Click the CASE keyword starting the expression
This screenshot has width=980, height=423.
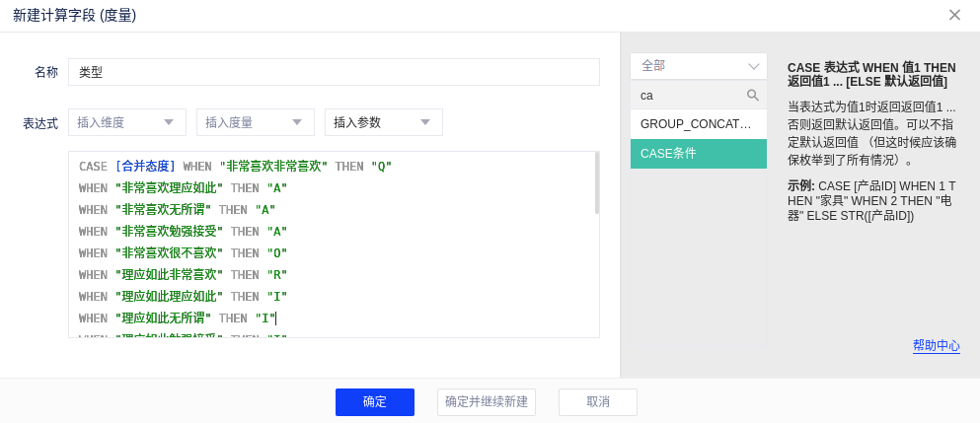[93, 167]
